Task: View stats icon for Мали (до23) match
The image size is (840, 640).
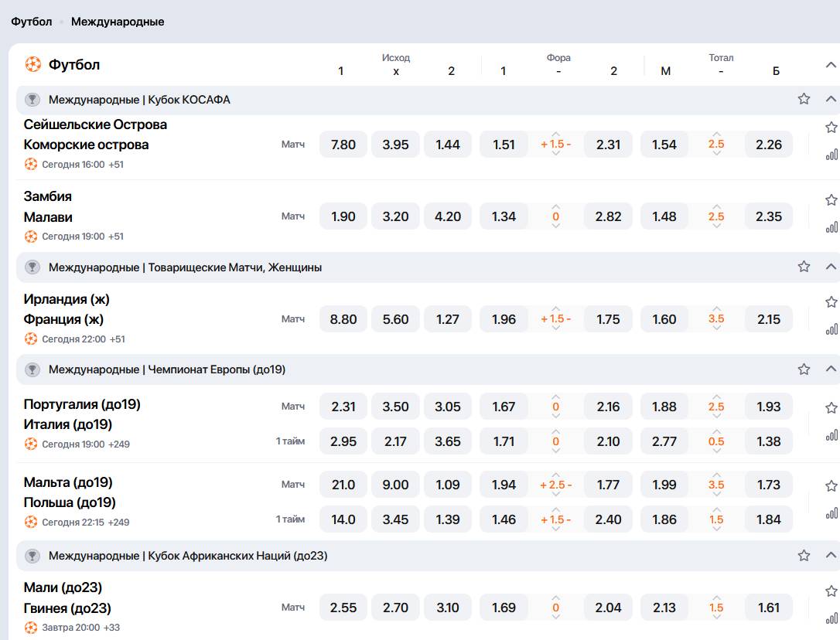Action: 831,618
